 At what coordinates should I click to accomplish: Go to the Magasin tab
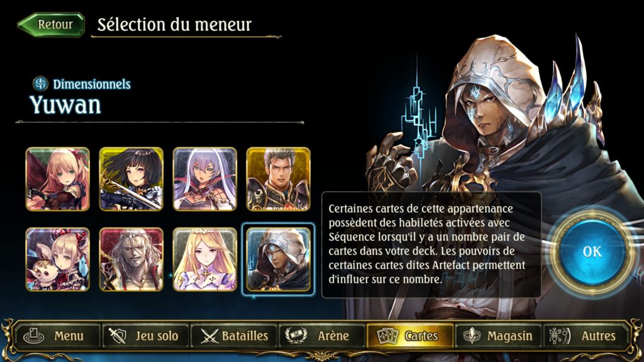(x=498, y=336)
